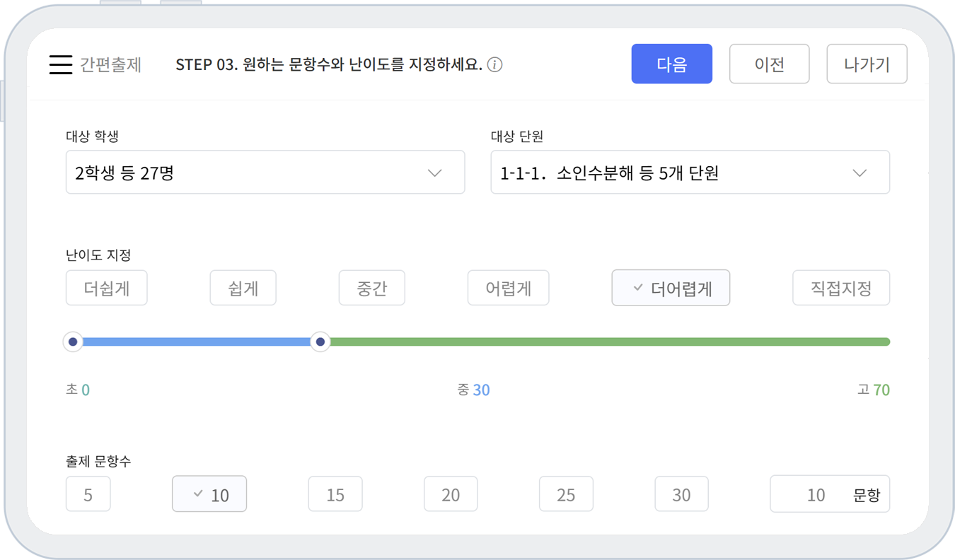
Task: Click the middle slider handle
Action: point(320,342)
